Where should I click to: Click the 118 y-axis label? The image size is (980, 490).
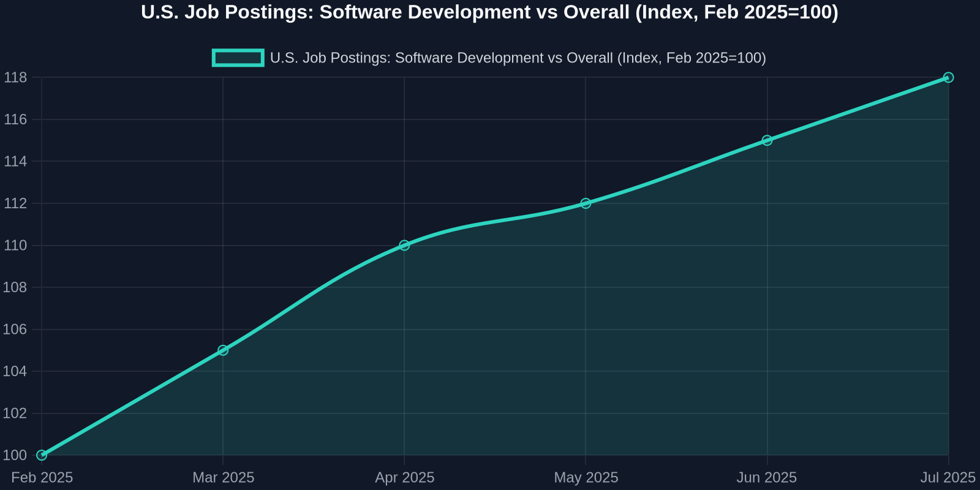coord(15,77)
